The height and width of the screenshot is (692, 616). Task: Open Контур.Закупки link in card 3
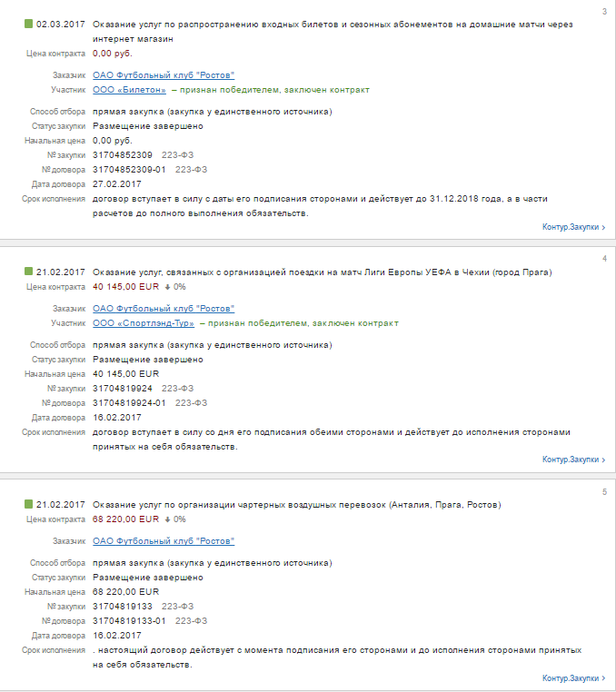573,227
